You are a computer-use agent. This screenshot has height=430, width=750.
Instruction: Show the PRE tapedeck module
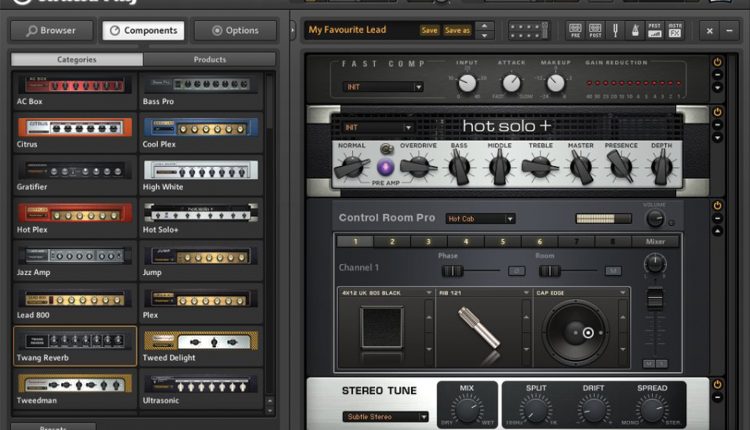(577, 30)
